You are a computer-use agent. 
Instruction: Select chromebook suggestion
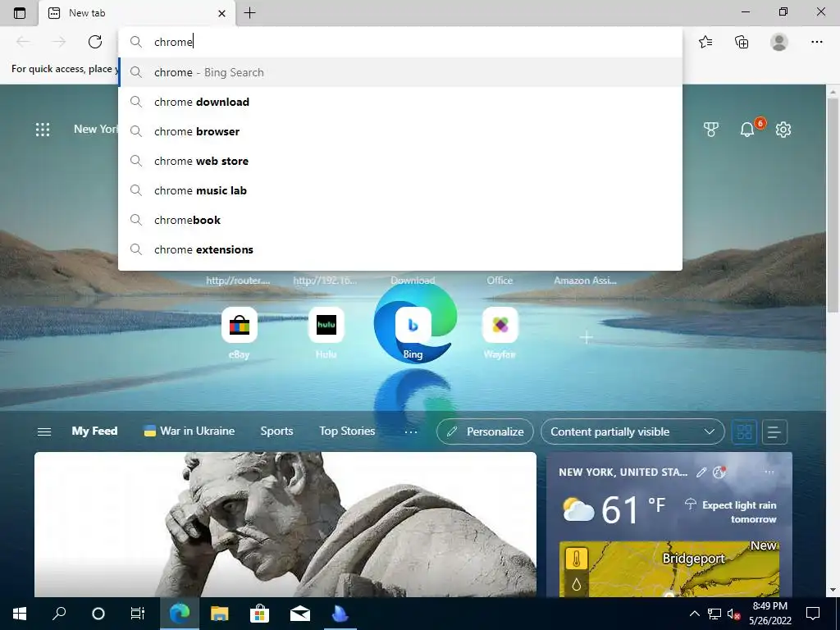pos(400,220)
